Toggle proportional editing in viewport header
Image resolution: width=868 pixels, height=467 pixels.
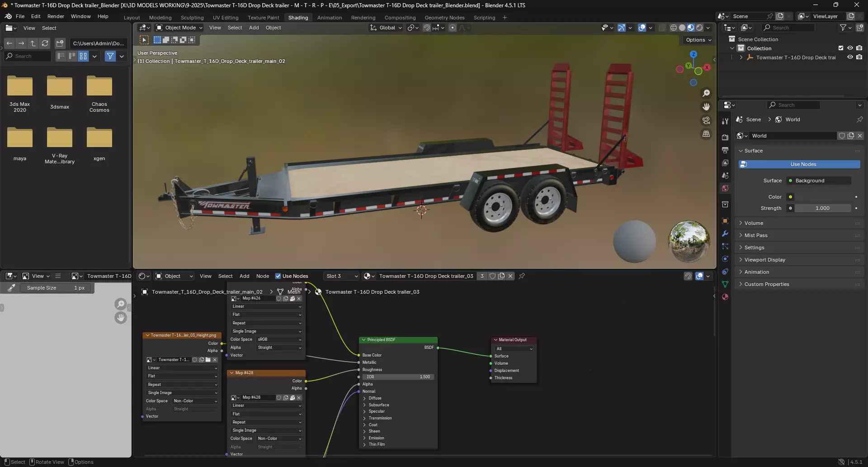click(x=453, y=28)
